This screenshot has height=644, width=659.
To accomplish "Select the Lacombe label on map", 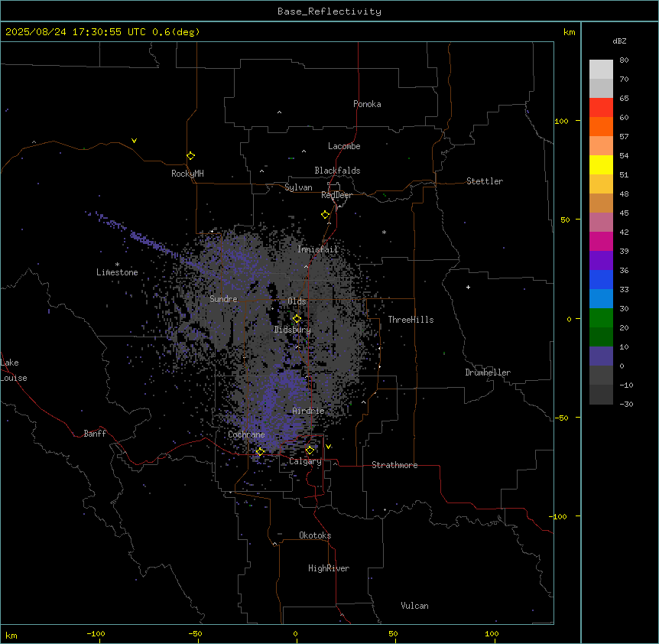I will click(344, 146).
